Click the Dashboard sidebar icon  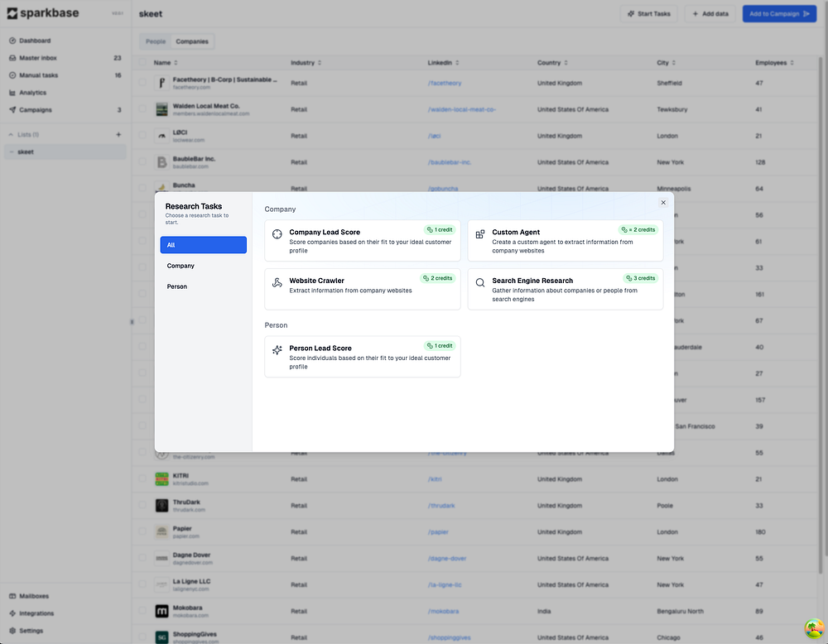pyautogui.click(x=12, y=41)
